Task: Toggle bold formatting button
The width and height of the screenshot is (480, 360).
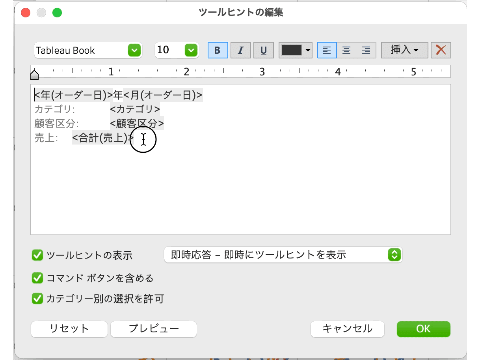Action: coord(218,50)
